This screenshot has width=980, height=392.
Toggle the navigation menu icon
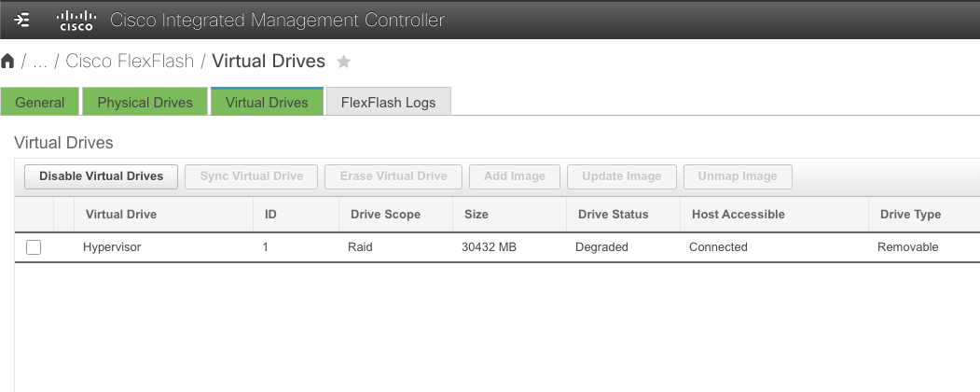21,20
